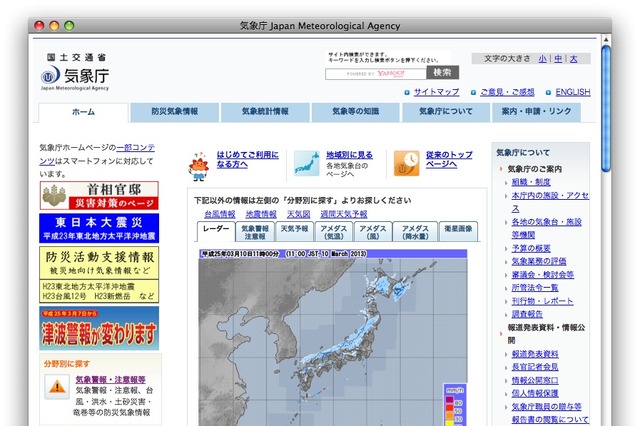Click the blue vertical scrollbar thumb
This screenshot has width=640, height=426.
[606, 109]
